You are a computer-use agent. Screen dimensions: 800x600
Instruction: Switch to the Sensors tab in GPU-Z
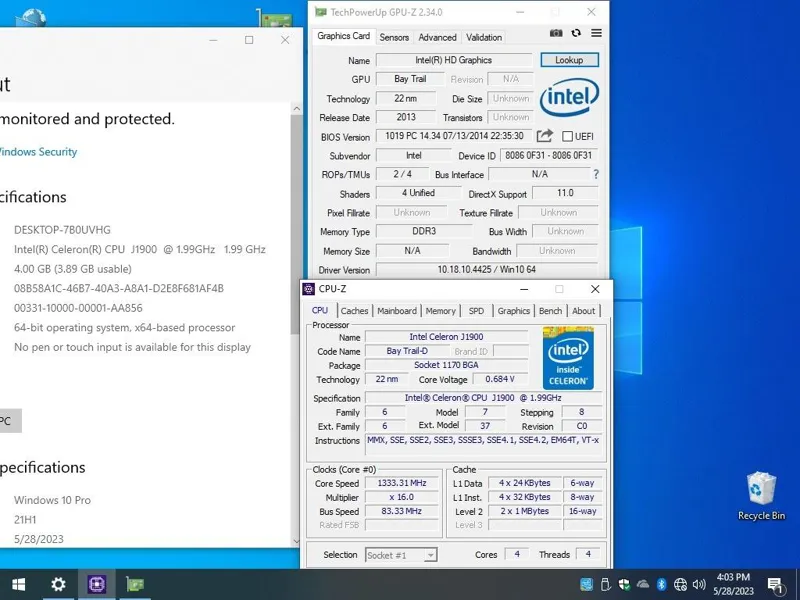(x=394, y=37)
